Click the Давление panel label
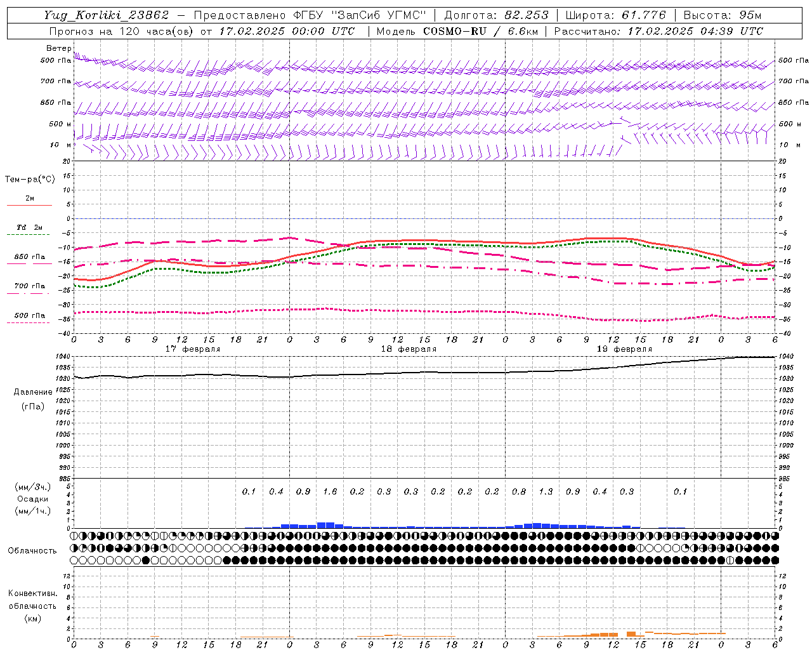This screenshot has height=650, width=812. click(33, 392)
